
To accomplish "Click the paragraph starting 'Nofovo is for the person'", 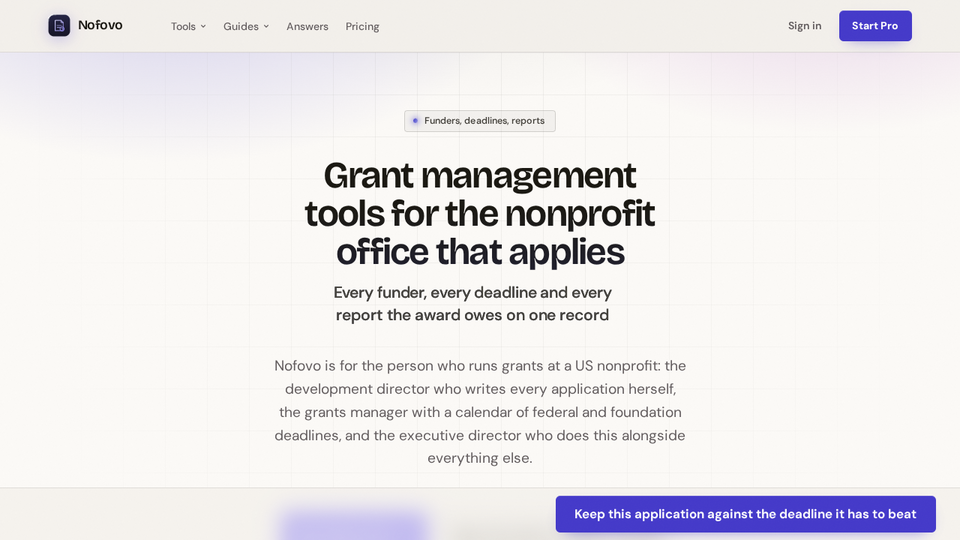I will pyautogui.click(x=479, y=411).
